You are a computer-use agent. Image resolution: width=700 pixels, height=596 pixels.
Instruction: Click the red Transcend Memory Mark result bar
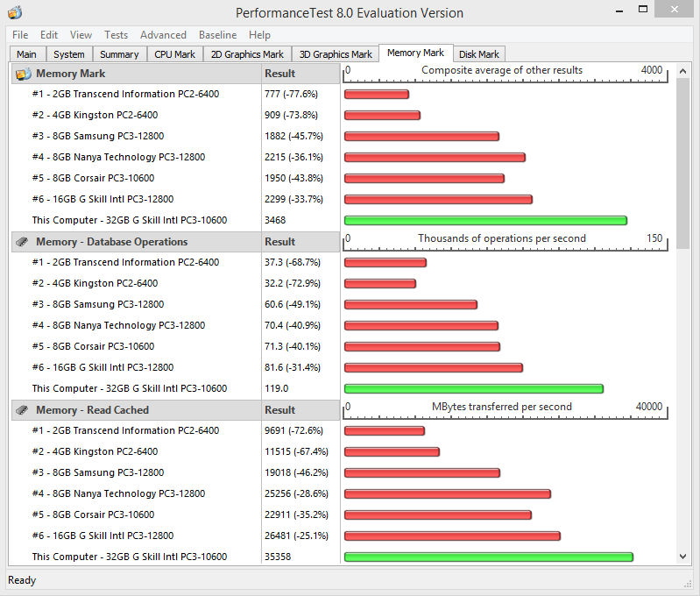tap(377, 95)
